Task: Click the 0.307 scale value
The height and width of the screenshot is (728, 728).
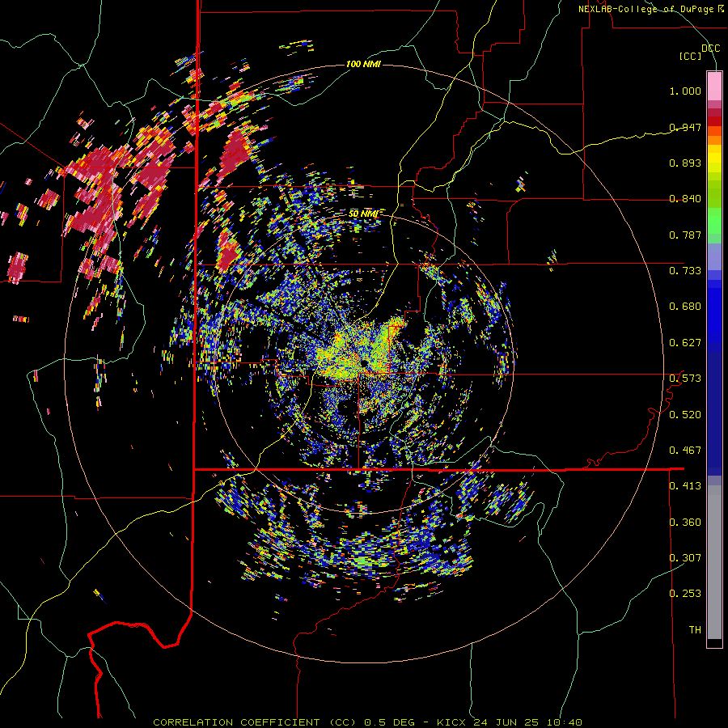Action: (685, 557)
